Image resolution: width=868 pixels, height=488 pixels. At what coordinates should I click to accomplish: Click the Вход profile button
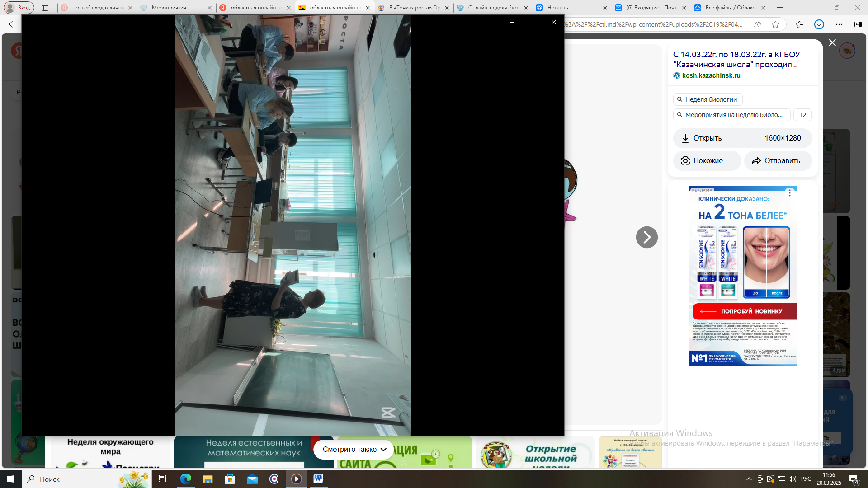pos(19,8)
